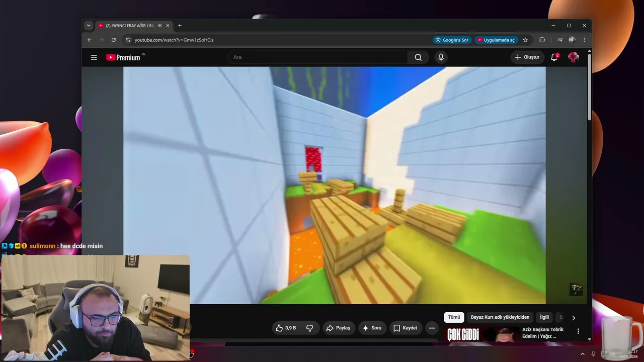
Task: Open Chrome extensions puzzle icon
Action: tap(542, 40)
